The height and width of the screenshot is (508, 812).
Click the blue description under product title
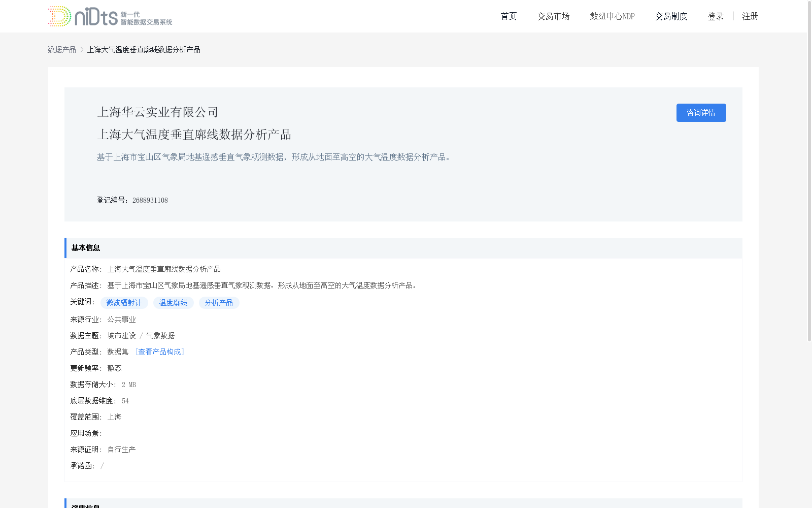[x=274, y=157]
